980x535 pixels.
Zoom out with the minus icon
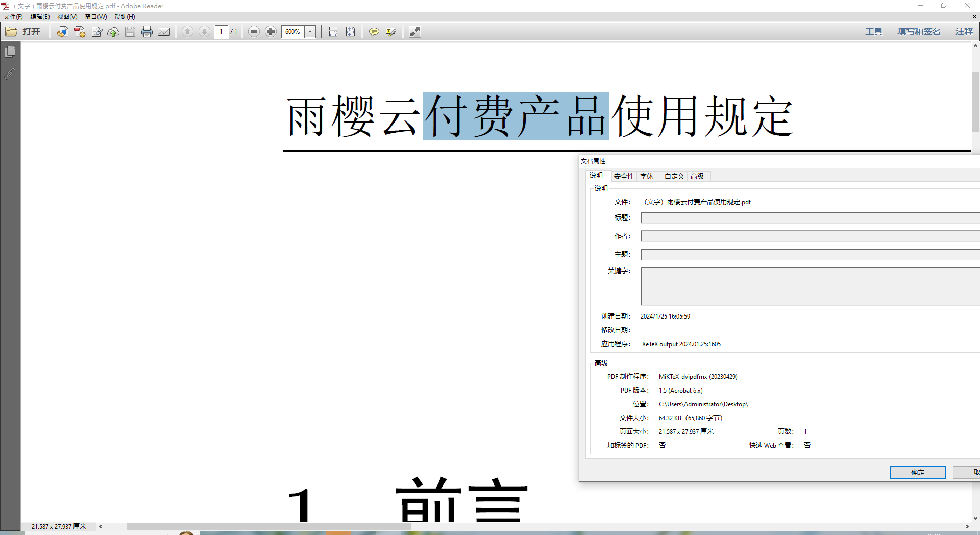tap(254, 32)
